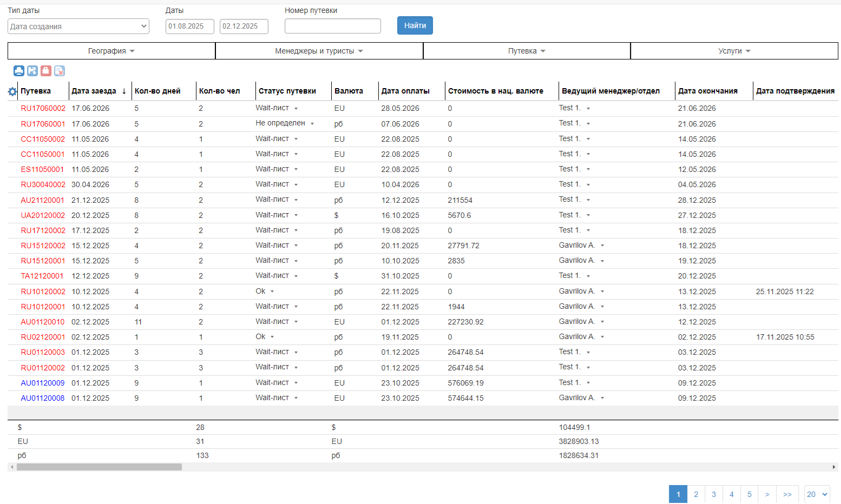Jump to last page with >> arrow

click(x=787, y=494)
